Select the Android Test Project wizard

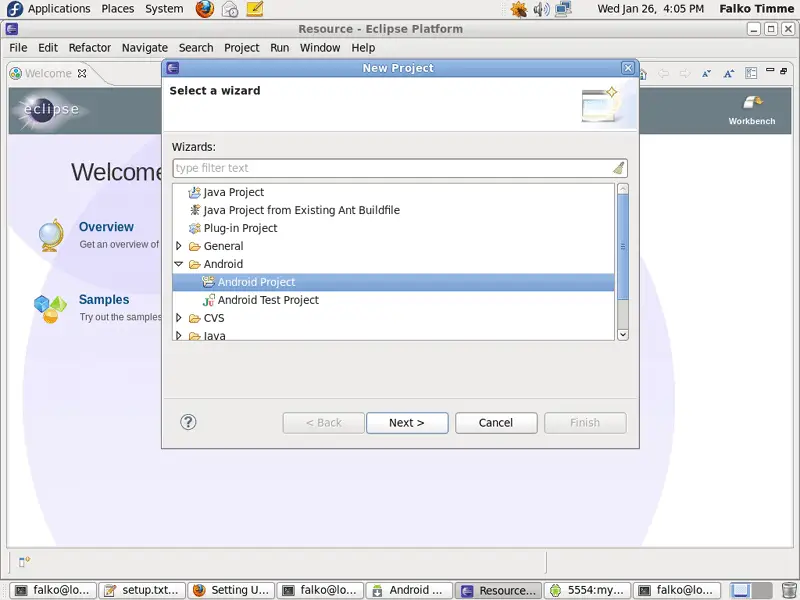(x=268, y=300)
